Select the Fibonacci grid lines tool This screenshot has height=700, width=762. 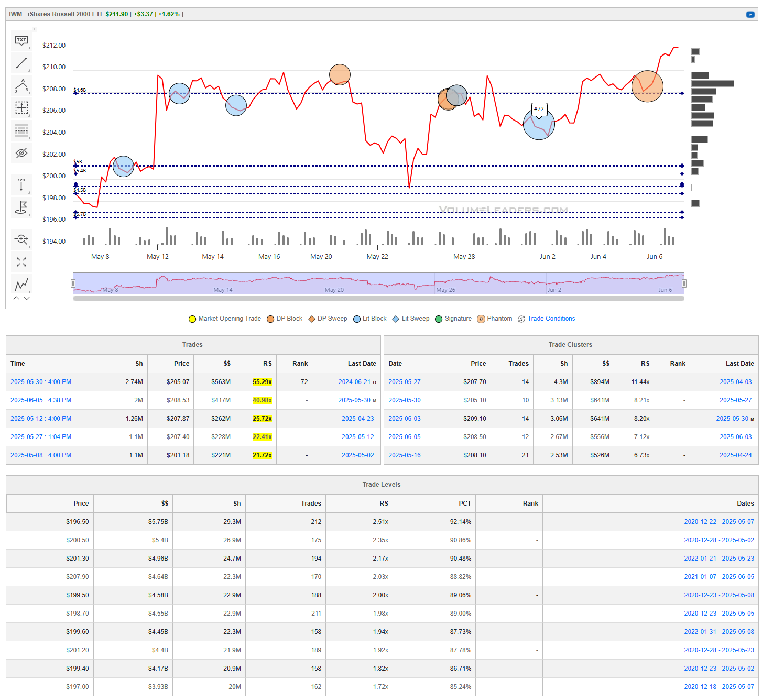(21, 130)
